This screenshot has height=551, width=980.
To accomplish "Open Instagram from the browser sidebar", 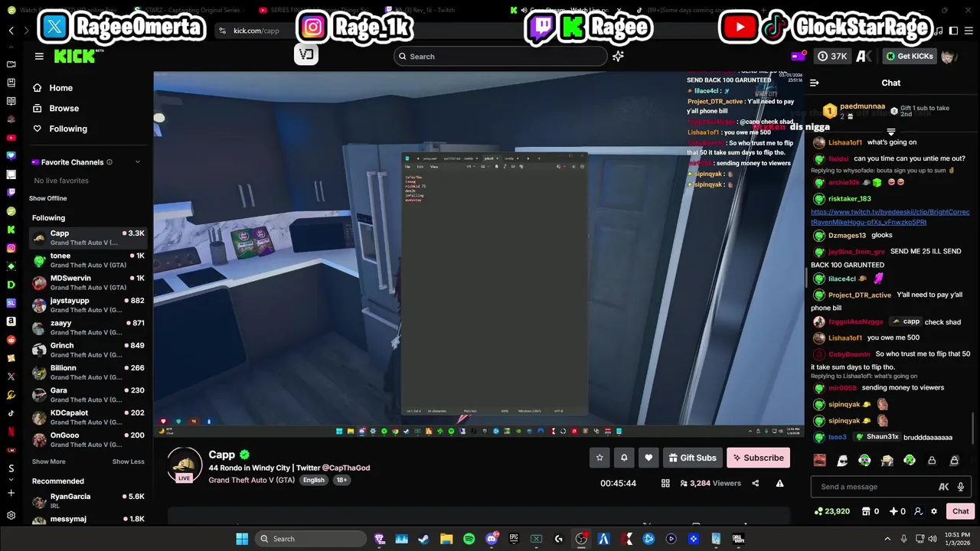I will point(11,248).
